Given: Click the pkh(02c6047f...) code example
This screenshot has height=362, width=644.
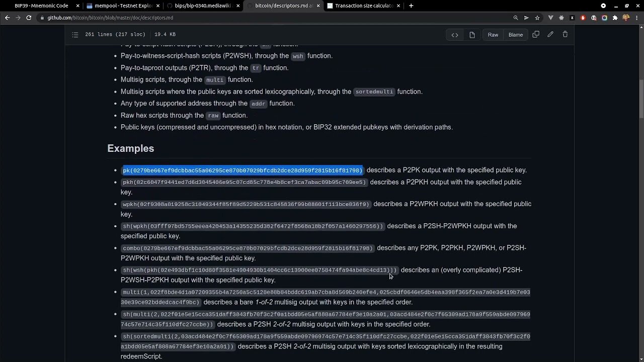Looking at the screenshot, I should 244,182.
